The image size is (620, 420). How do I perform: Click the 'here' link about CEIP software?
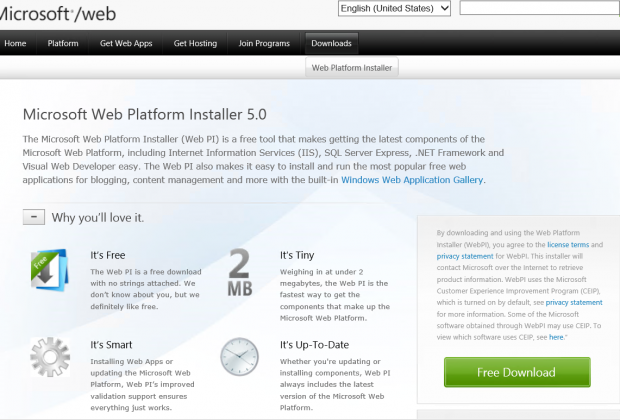556,337
